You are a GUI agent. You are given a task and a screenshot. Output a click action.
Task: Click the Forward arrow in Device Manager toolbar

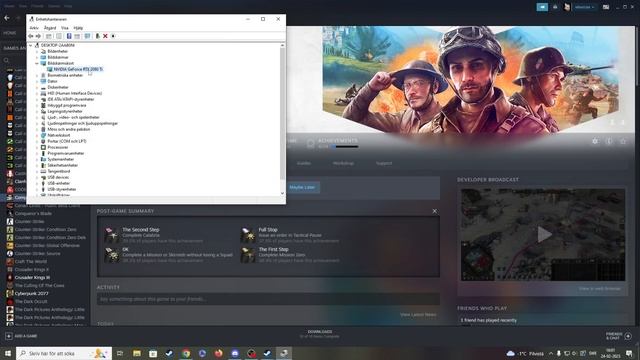38,36
